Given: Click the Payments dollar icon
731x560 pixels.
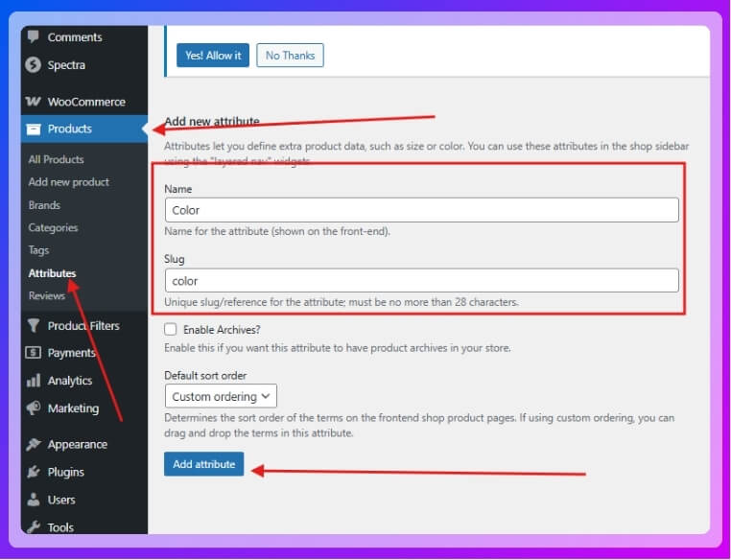Looking at the screenshot, I should click(34, 353).
